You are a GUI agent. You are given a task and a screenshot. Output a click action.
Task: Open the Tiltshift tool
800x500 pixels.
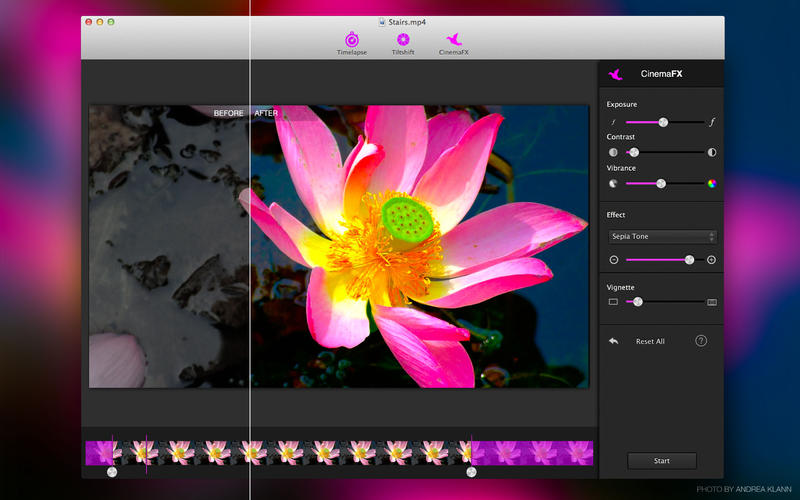coord(403,43)
